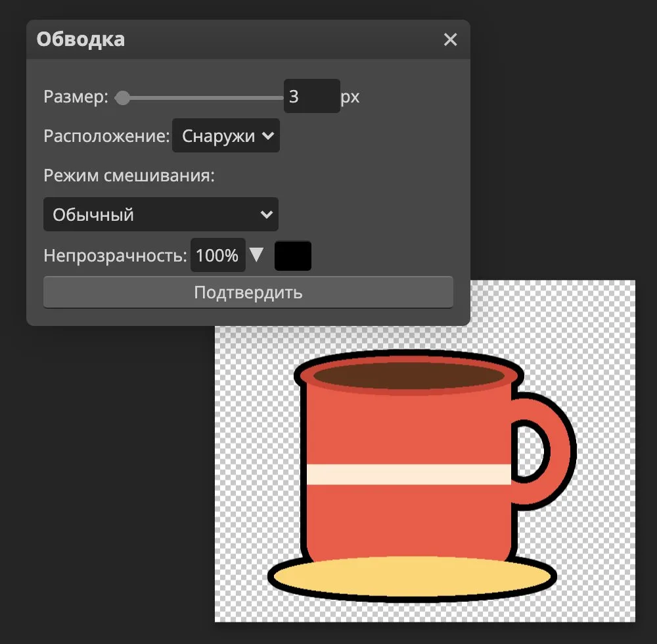Click the Обводка dialog title

pyautogui.click(x=80, y=39)
